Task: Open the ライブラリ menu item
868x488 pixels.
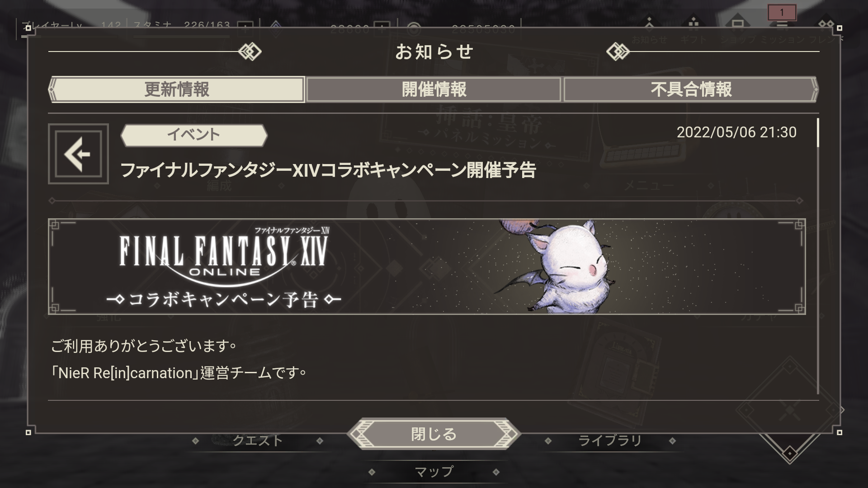Action: click(610, 441)
